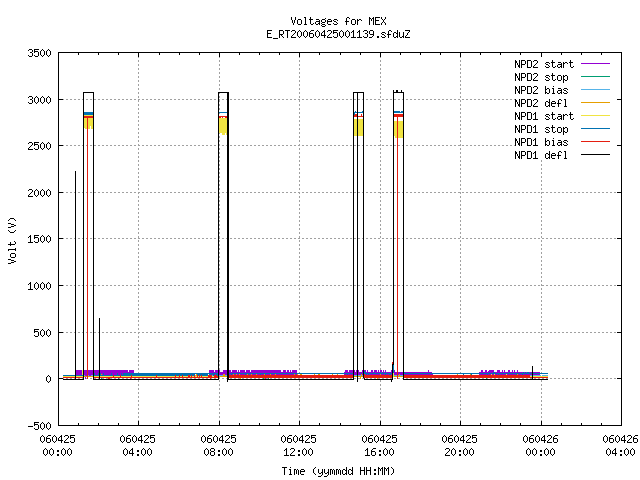
Task: Click the 500 y-axis tick value
Action: [x=42, y=333]
